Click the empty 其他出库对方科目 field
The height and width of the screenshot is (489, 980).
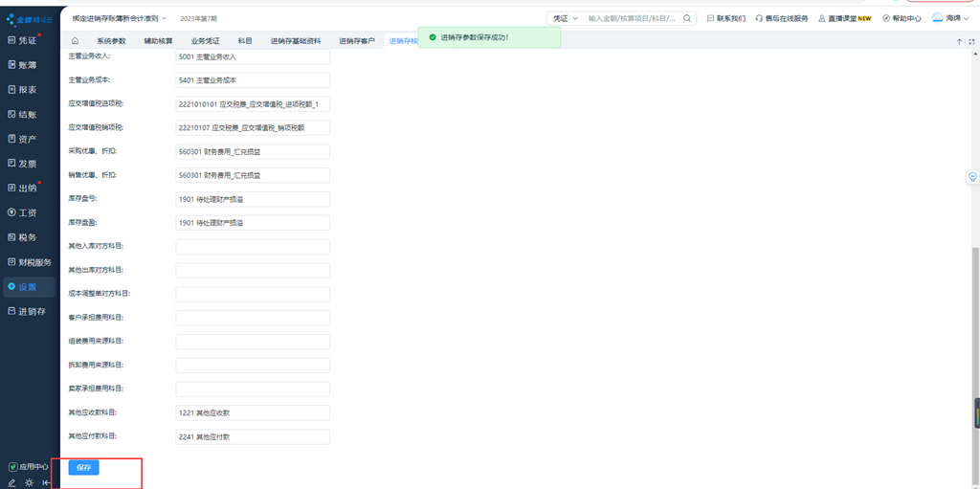point(253,271)
